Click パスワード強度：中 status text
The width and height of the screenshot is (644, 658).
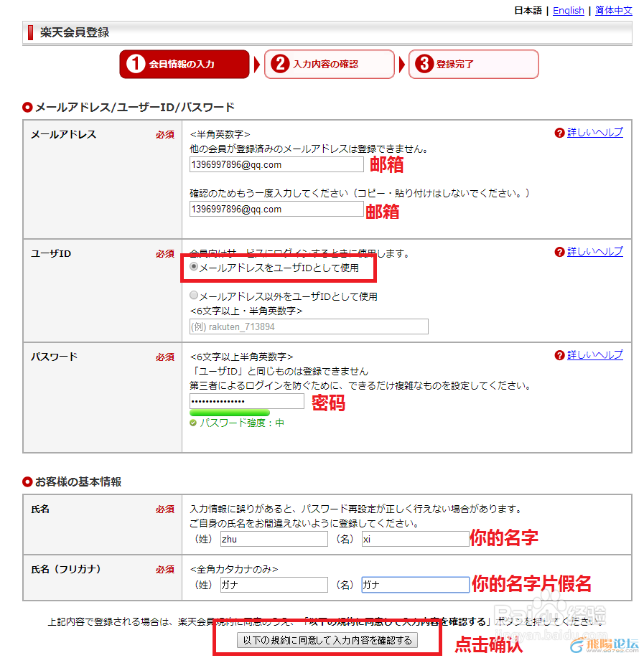point(242,423)
